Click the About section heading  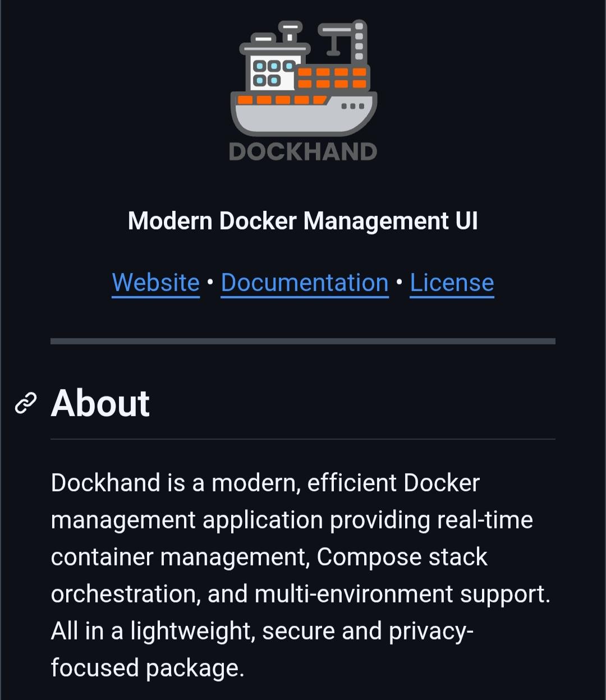tap(100, 403)
